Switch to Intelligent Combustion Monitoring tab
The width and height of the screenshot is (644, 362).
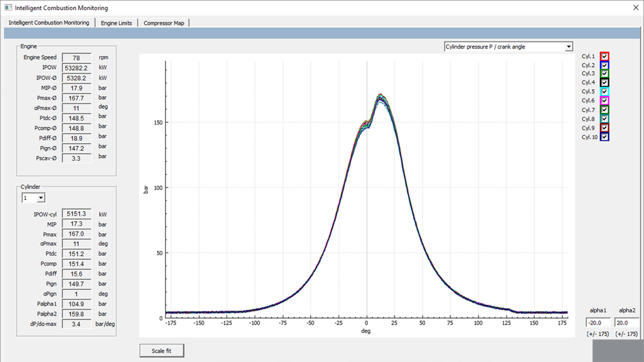[49, 23]
